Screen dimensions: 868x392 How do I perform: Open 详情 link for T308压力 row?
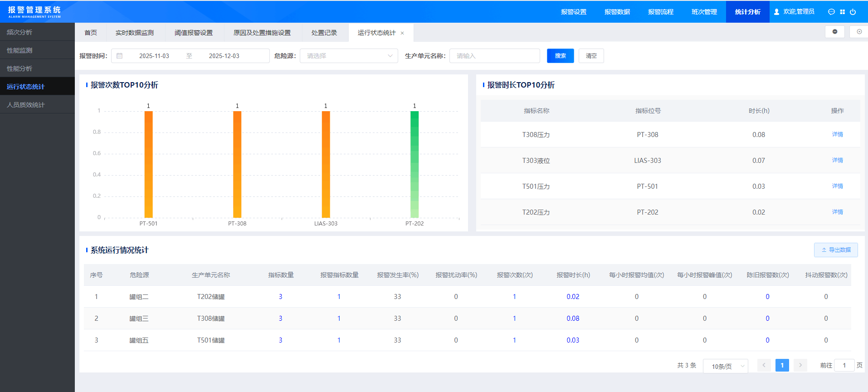coord(837,134)
